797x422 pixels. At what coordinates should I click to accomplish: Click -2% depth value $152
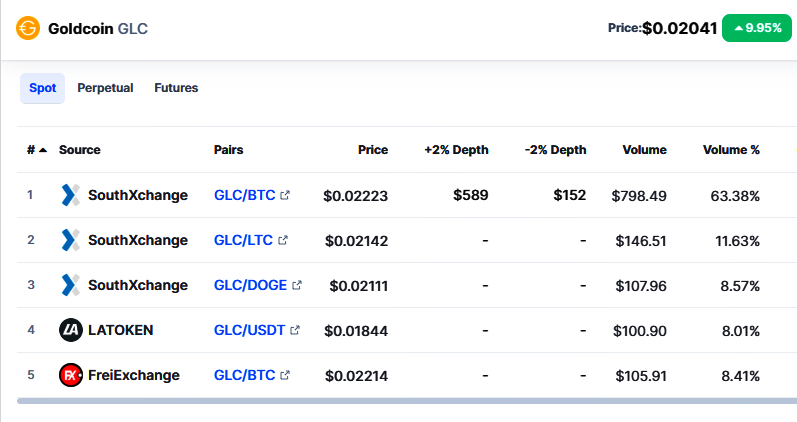click(570, 195)
